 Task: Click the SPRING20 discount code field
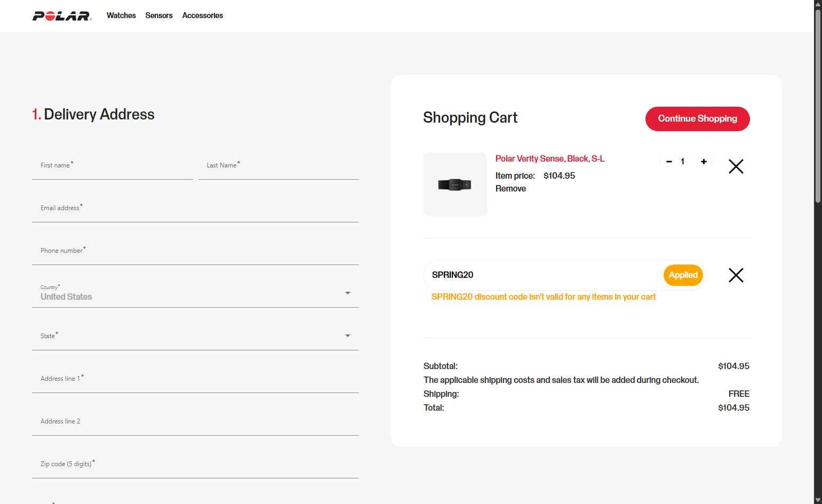coord(544,275)
